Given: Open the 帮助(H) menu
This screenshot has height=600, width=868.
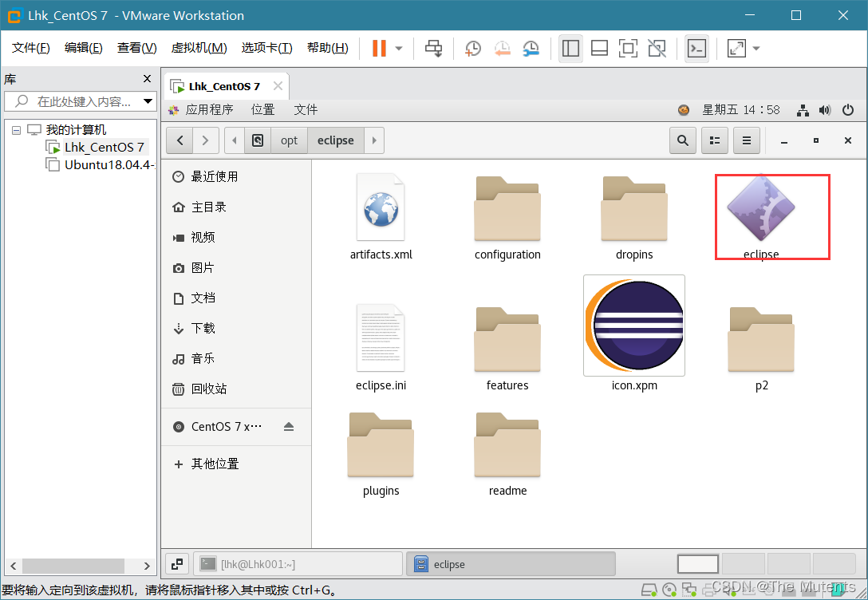Looking at the screenshot, I should pos(328,48).
